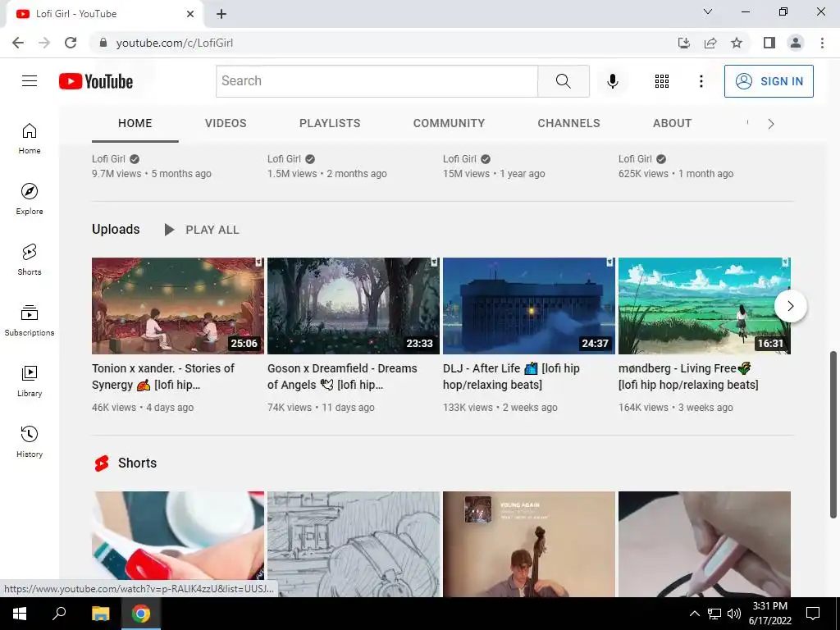Open the Windows notification center

[x=813, y=614]
